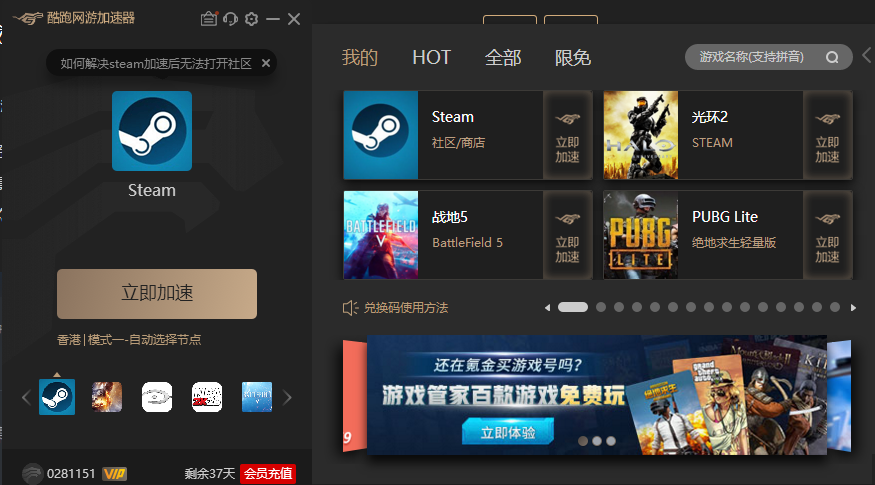Switch to the 全部 tab
Image resolution: width=875 pixels, height=485 pixels.
(x=503, y=57)
